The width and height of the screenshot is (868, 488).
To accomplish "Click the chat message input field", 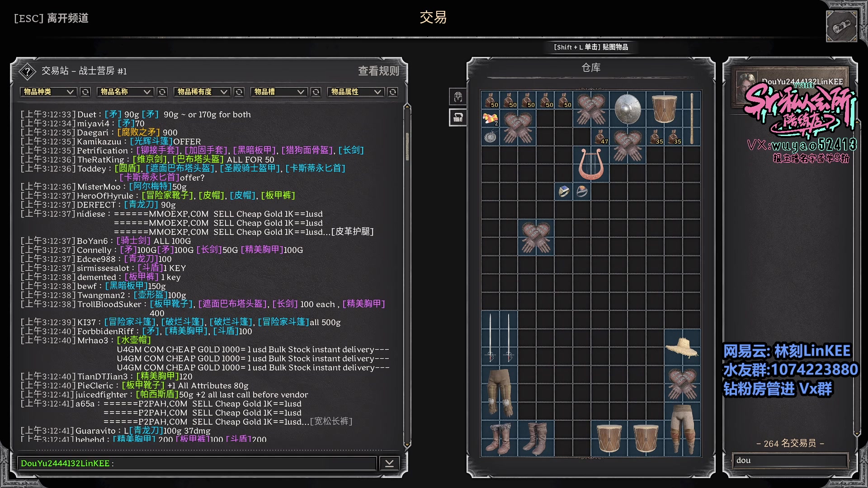I will pos(197,463).
